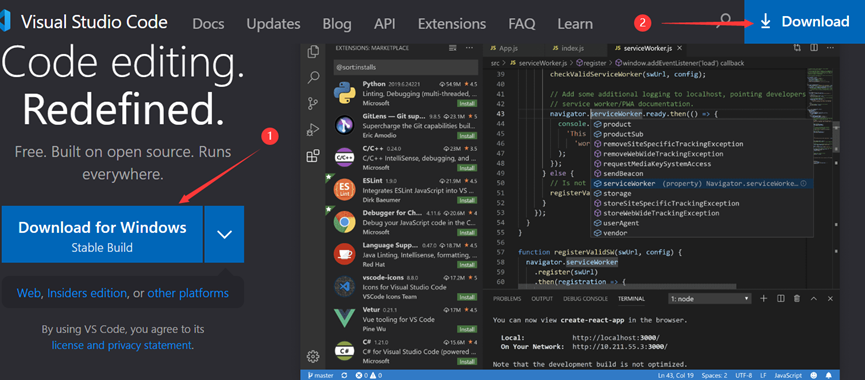Open the Insiders edition link
The image size is (865, 380).
pyautogui.click(x=87, y=293)
